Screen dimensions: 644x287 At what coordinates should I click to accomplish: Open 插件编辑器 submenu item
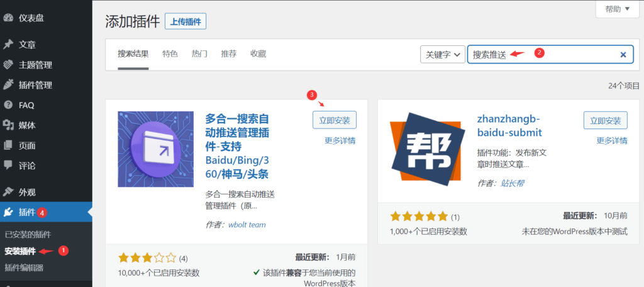click(x=24, y=267)
